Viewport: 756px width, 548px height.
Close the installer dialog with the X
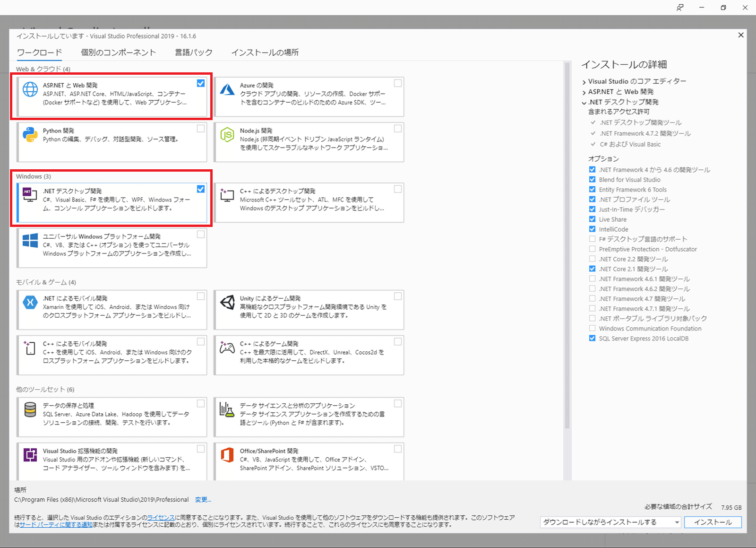[x=741, y=35]
